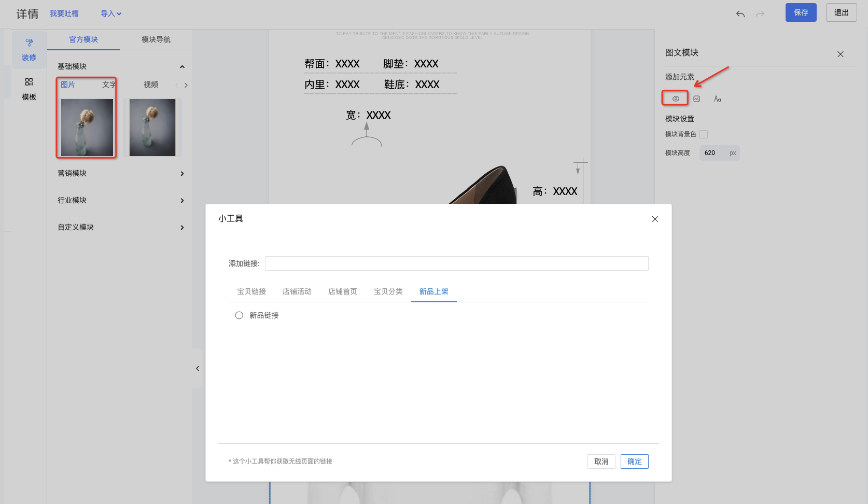Add hotspot element with eye icon
Screen dimensions: 868x504
(x=676, y=99)
